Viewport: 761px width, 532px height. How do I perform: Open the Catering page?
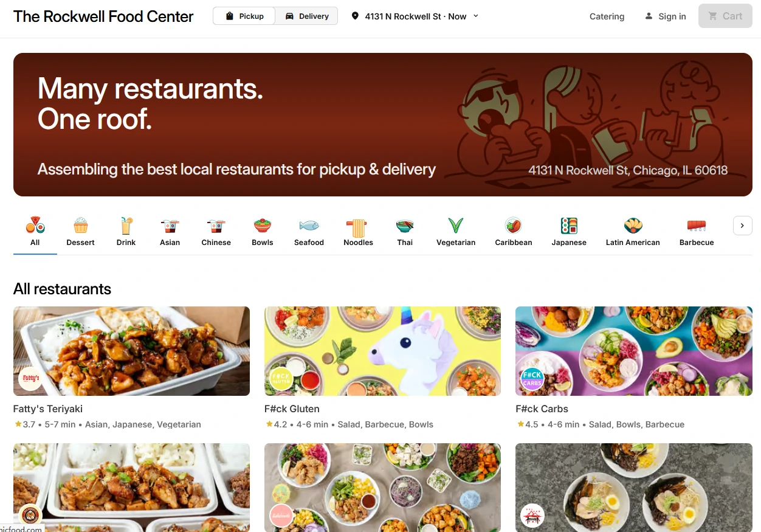607,16
